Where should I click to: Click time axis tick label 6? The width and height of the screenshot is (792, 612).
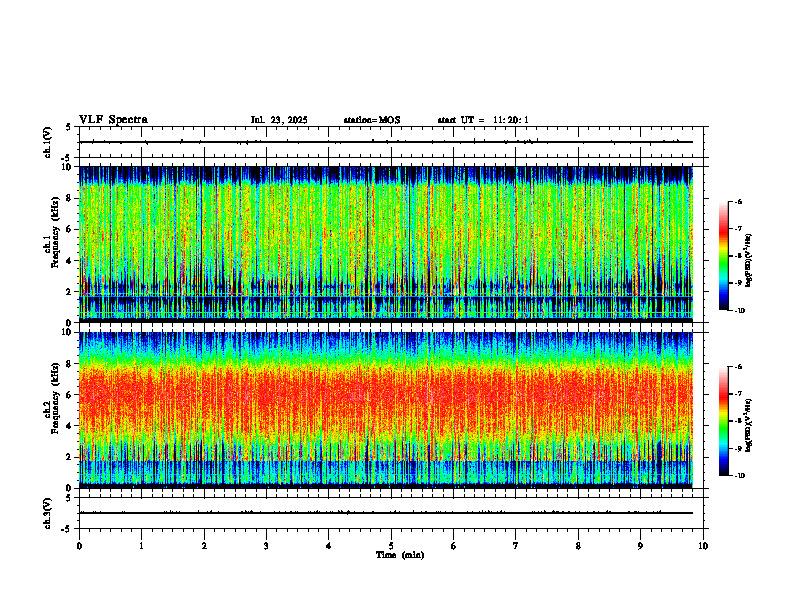pos(454,546)
